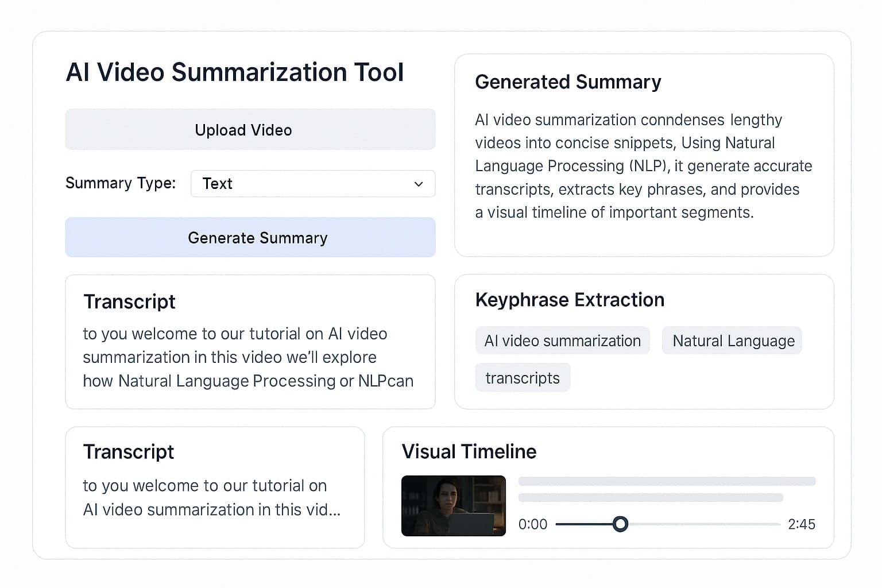
Task: Click the dropdown chevron next to Text
Action: click(x=417, y=184)
